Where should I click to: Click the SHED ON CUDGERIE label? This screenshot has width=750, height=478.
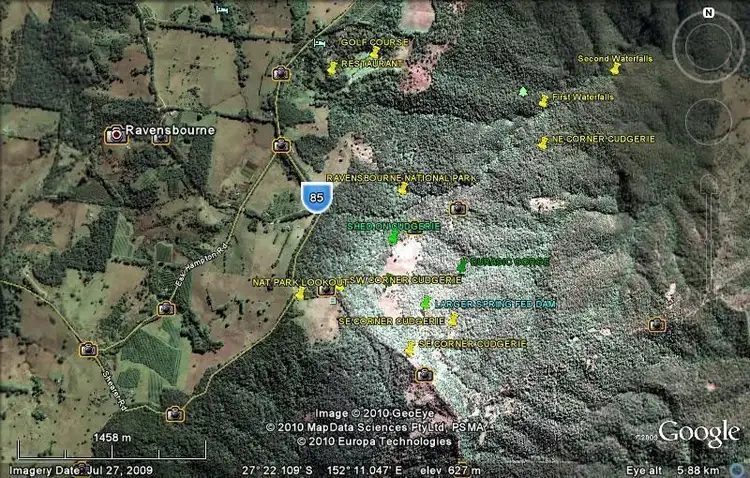(x=393, y=226)
